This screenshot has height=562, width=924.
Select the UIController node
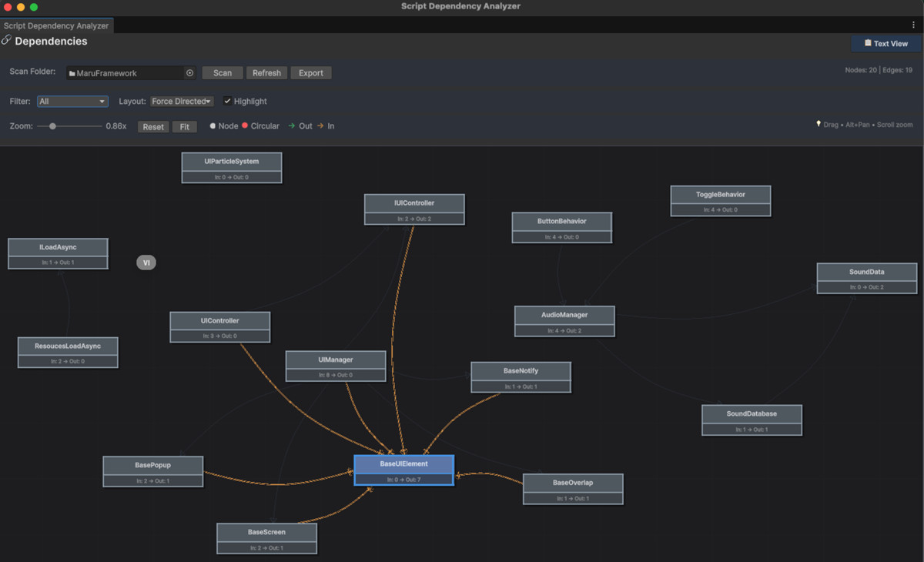[x=220, y=327]
